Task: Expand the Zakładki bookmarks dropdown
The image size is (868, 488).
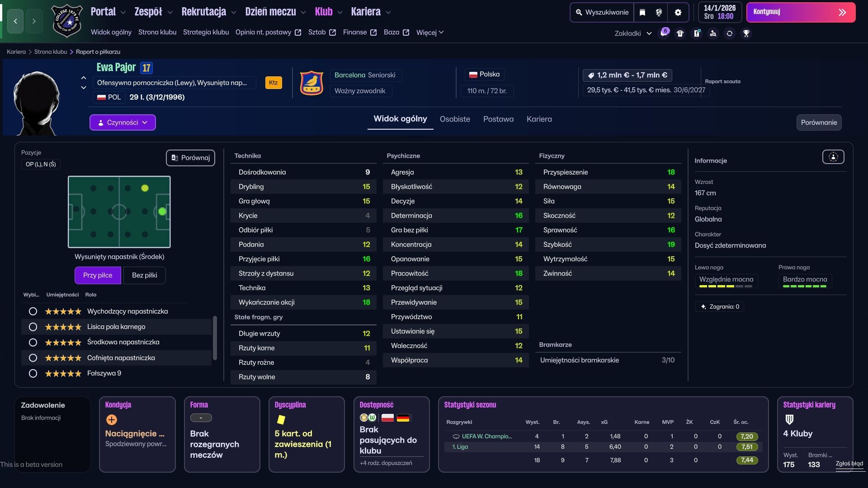Action: (x=632, y=33)
